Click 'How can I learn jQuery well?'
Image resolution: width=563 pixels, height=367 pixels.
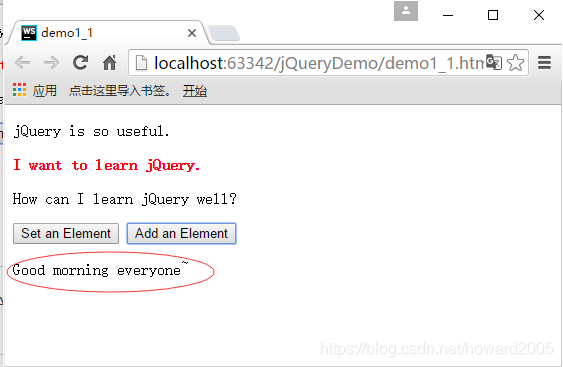pos(125,199)
